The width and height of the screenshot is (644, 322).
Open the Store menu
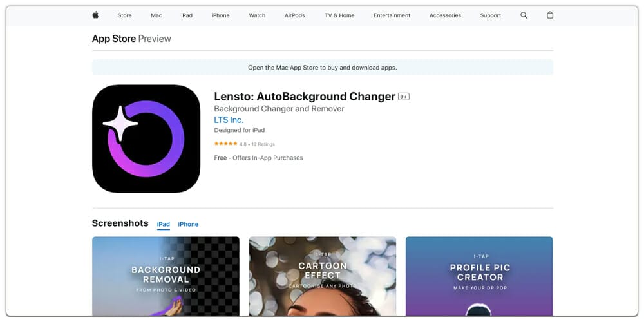click(124, 15)
